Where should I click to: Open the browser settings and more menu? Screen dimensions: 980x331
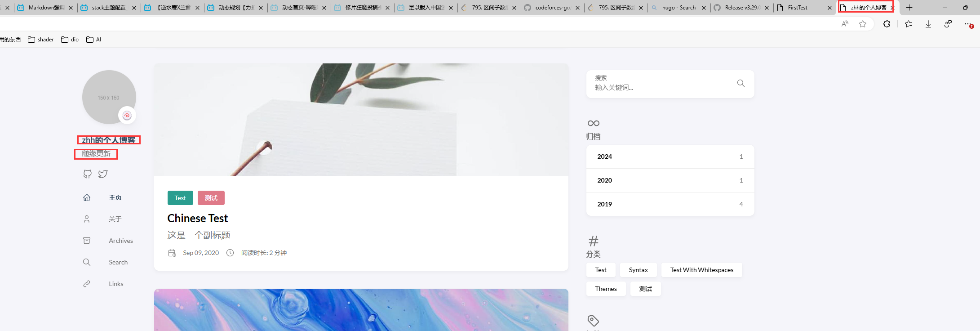pyautogui.click(x=968, y=24)
